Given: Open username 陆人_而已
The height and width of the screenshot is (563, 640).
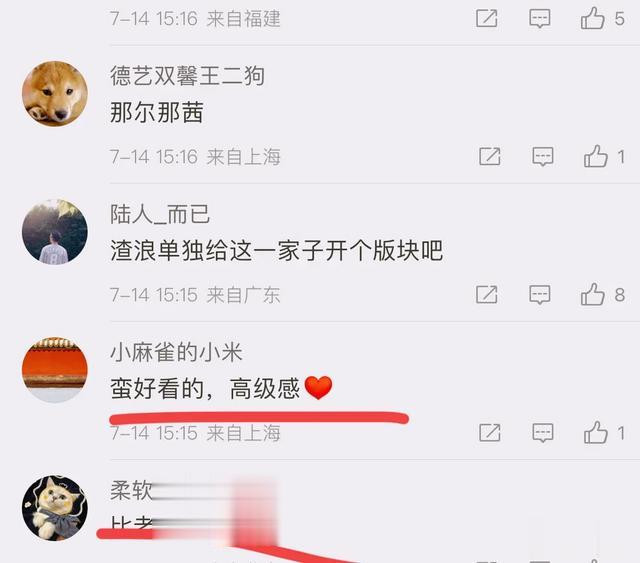Looking at the screenshot, I should [x=160, y=214].
